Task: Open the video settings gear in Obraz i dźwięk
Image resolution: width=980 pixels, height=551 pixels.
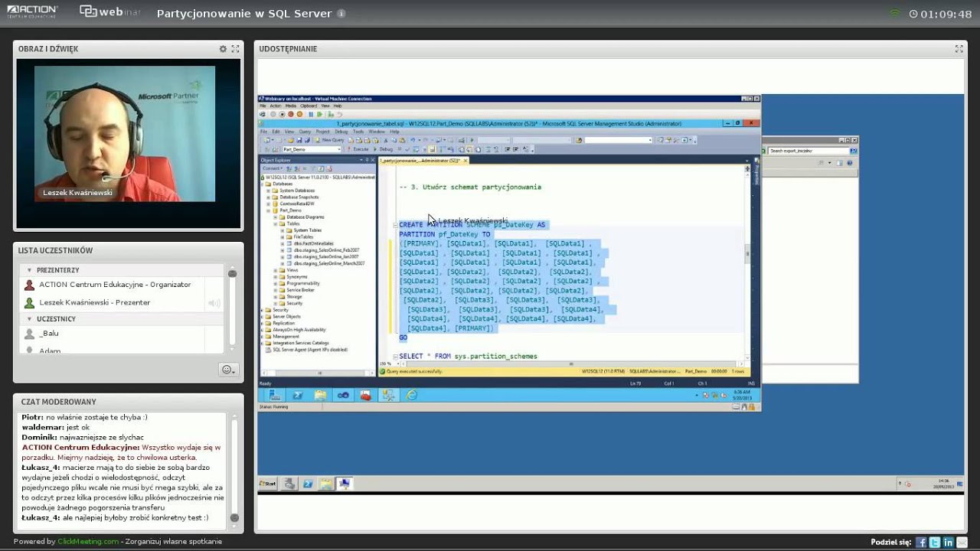Action: point(223,49)
